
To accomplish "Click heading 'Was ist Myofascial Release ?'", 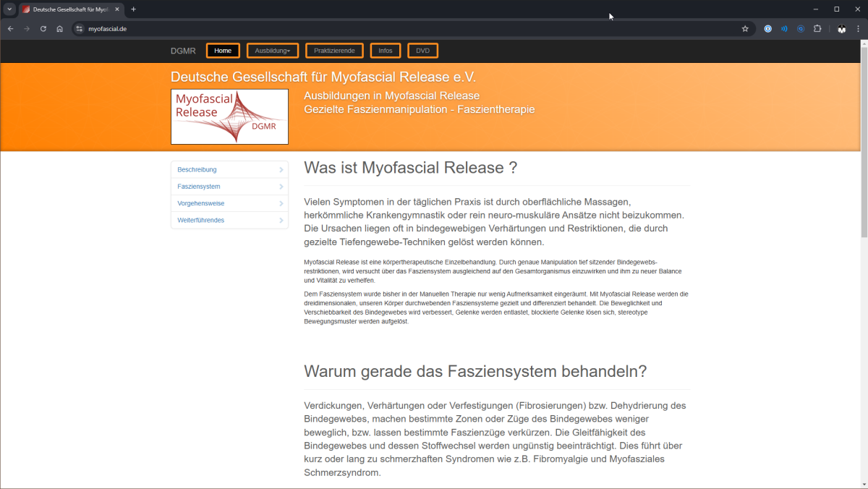I will point(410,168).
